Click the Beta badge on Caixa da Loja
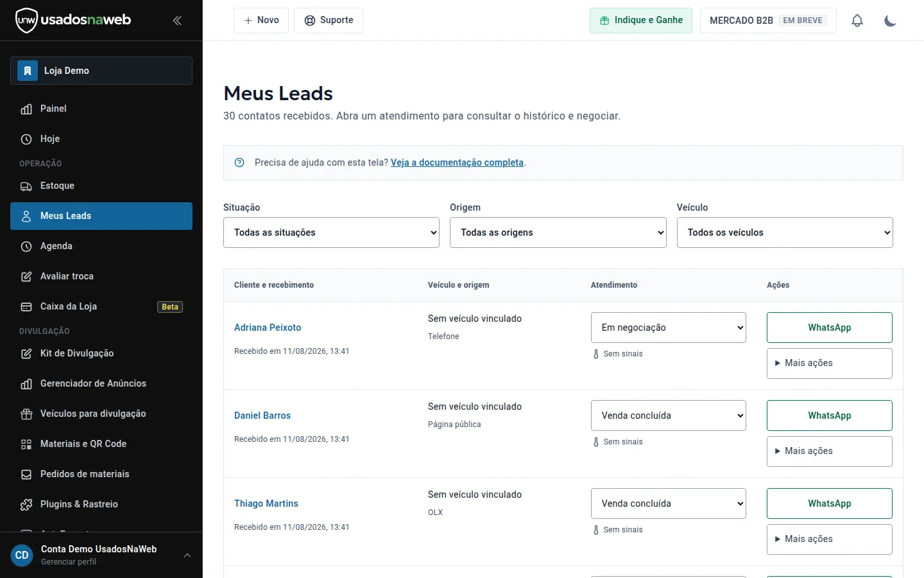This screenshot has height=578, width=924. [170, 307]
